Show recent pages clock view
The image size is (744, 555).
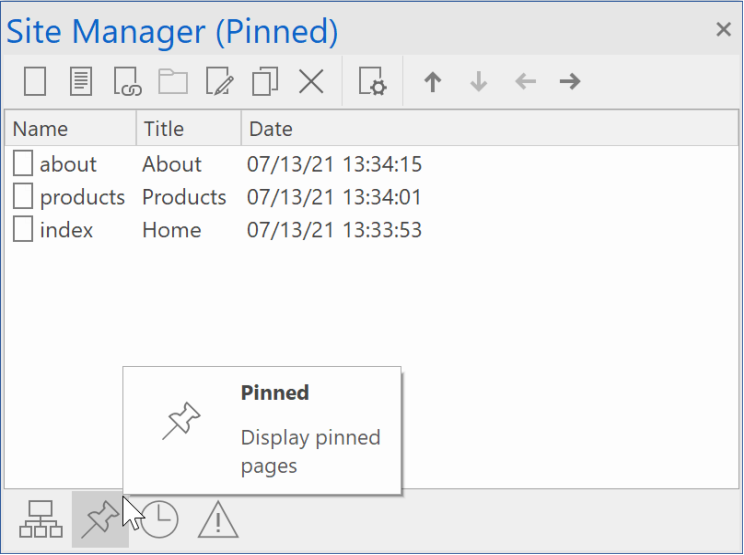tap(159, 519)
